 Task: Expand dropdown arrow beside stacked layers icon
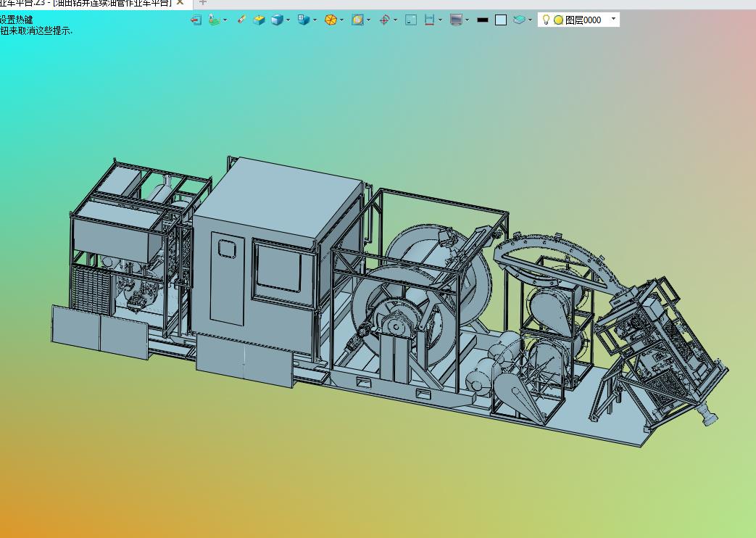[531, 20]
